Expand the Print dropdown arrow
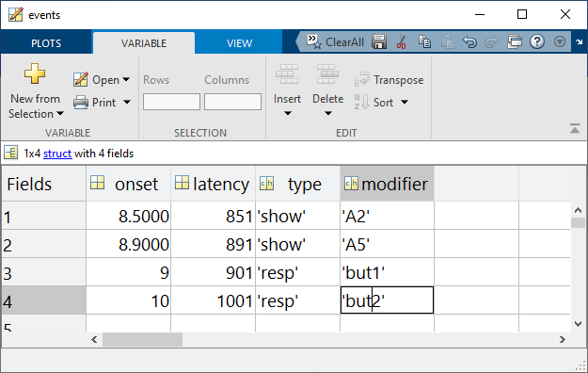The width and height of the screenshot is (588, 373). (x=127, y=102)
